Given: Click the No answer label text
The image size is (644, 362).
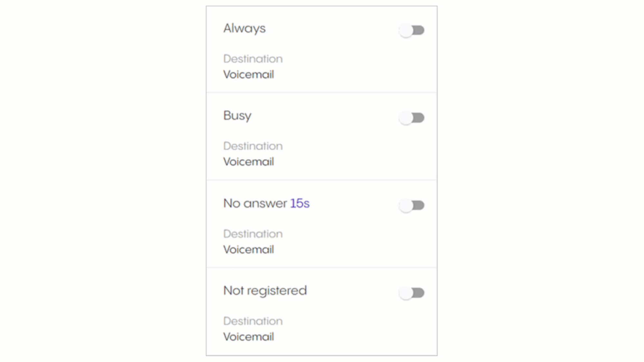Looking at the screenshot, I should (x=255, y=203).
